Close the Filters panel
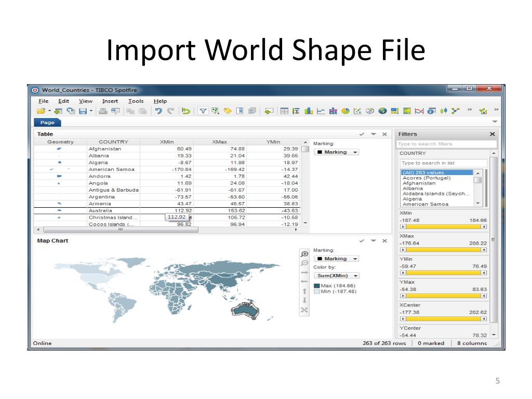 [493, 134]
